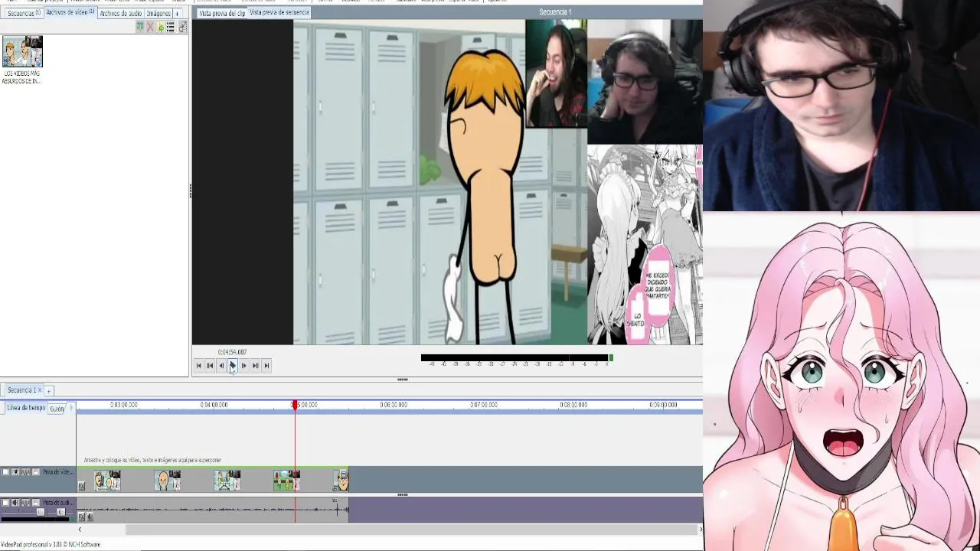980x551 pixels.
Task: Step one frame backward
Action: (221, 366)
